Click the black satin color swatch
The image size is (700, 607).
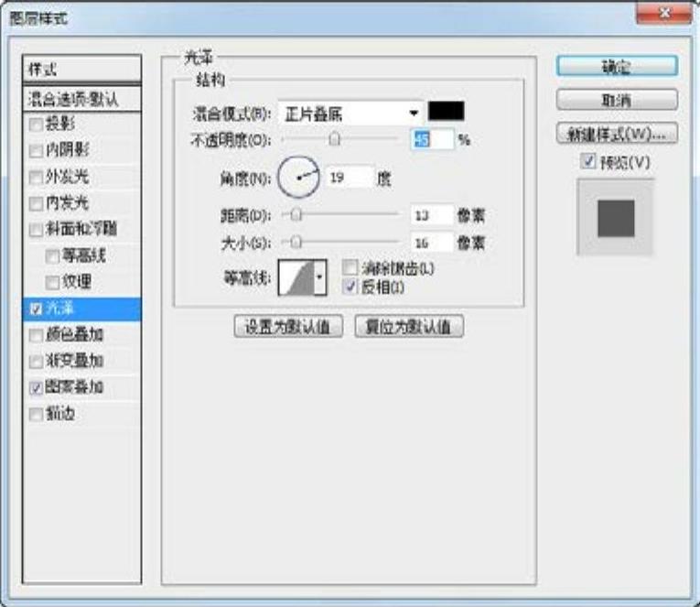click(x=447, y=112)
